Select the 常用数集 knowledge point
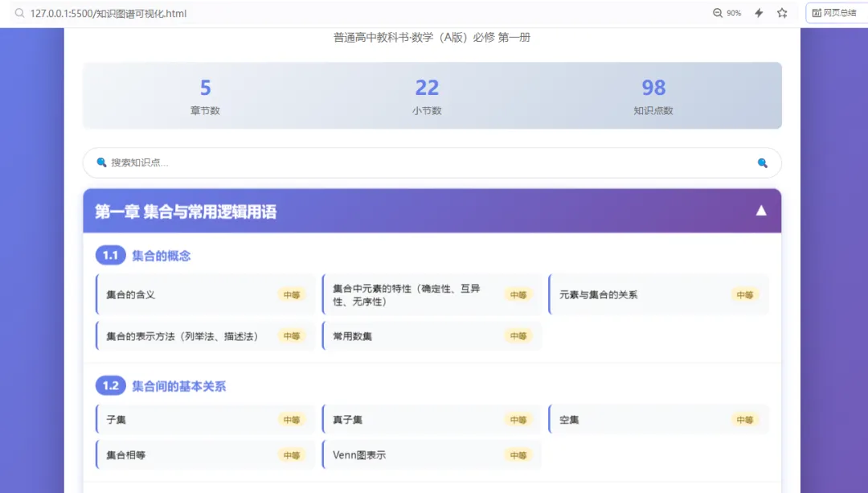The height and width of the screenshot is (493, 868). 432,336
